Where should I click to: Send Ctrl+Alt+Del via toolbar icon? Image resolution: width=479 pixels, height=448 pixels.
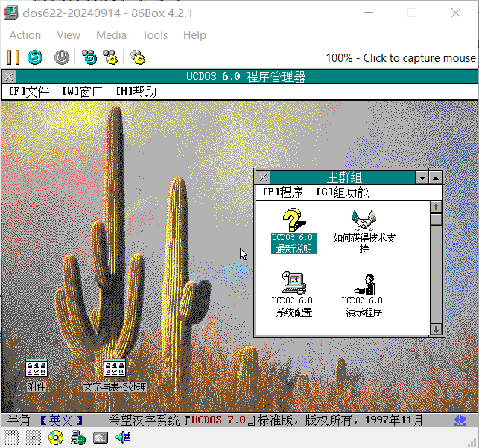tap(89, 57)
